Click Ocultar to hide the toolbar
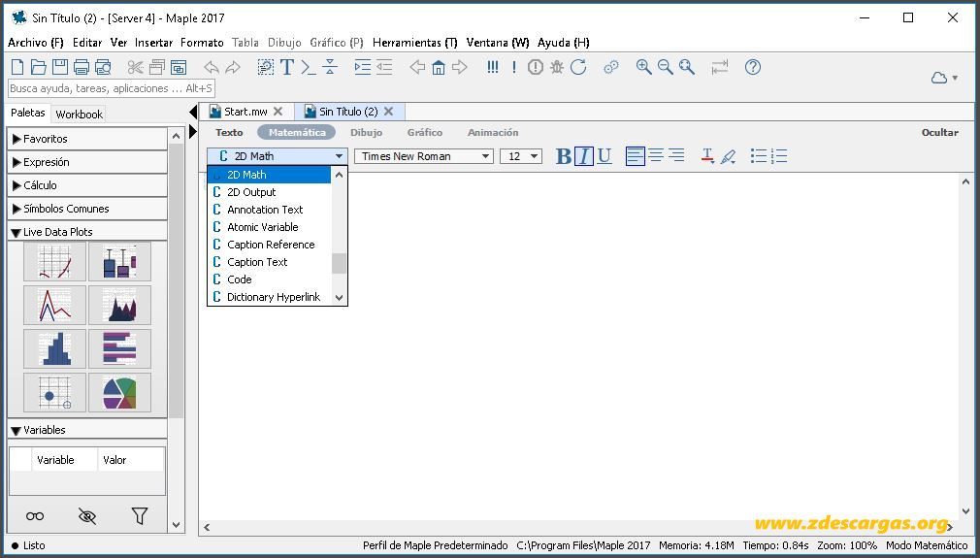The height and width of the screenshot is (558, 980). 939,133
